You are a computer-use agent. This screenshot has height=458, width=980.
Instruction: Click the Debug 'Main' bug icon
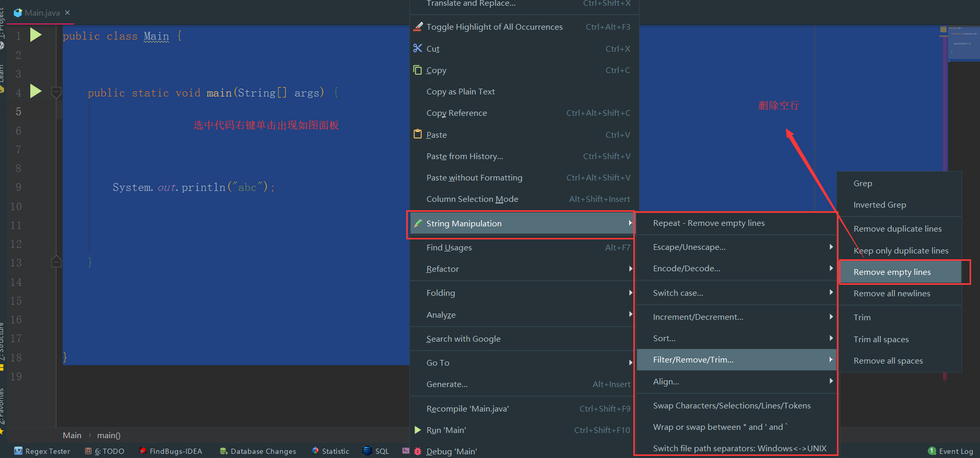pyautogui.click(x=418, y=451)
